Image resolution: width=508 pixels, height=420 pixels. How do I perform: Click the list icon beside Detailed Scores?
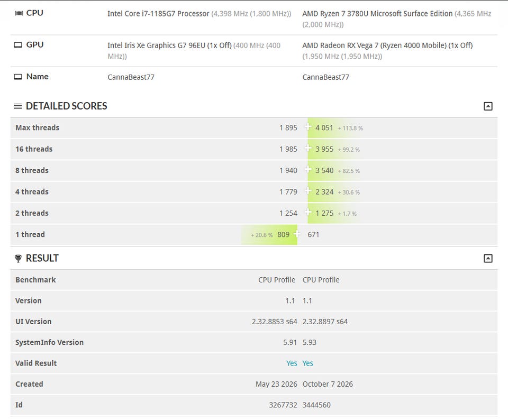click(18, 106)
